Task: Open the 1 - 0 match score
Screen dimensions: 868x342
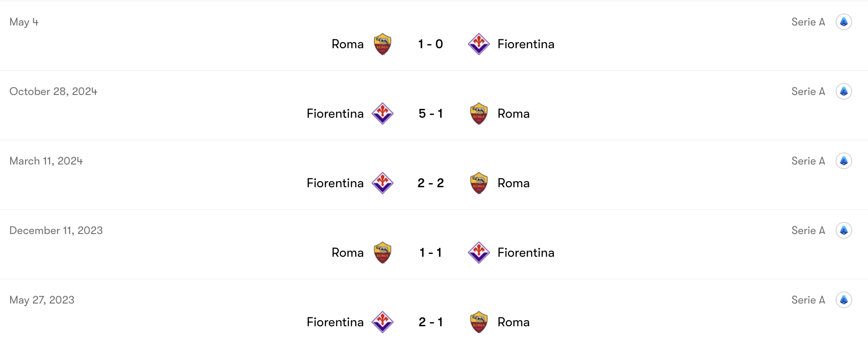Action: point(430,44)
